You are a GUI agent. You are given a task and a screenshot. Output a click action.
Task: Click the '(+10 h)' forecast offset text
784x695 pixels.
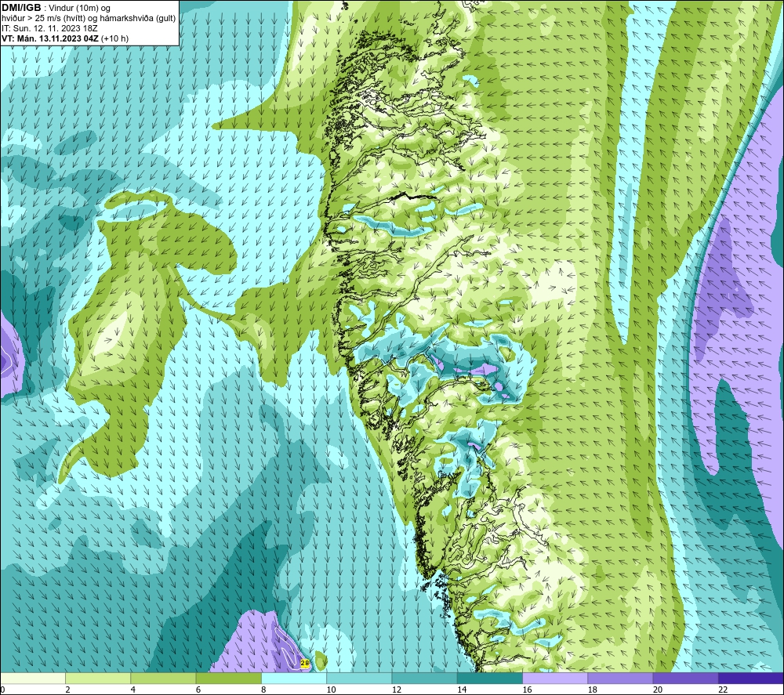pyautogui.click(x=114, y=38)
